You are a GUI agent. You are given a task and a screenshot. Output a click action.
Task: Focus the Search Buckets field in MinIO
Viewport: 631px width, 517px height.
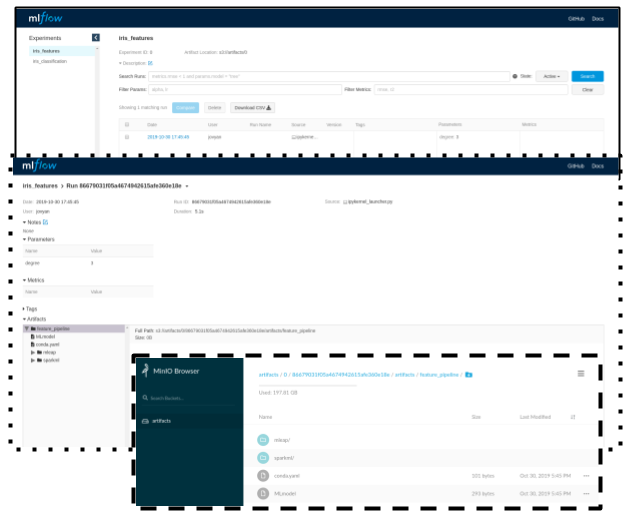(x=191, y=398)
